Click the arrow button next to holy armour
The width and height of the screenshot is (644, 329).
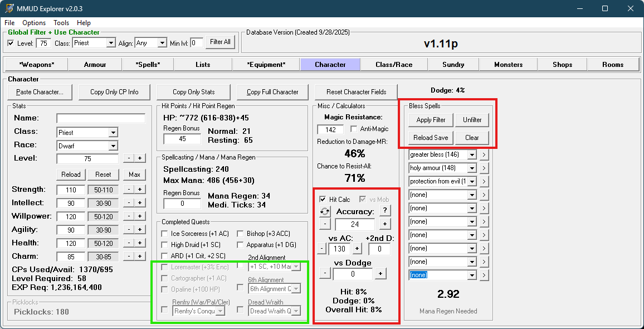point(484,168)
